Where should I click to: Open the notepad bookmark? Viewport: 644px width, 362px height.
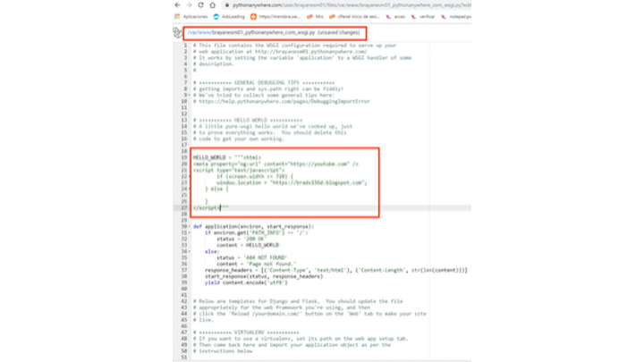pos(456,17)
